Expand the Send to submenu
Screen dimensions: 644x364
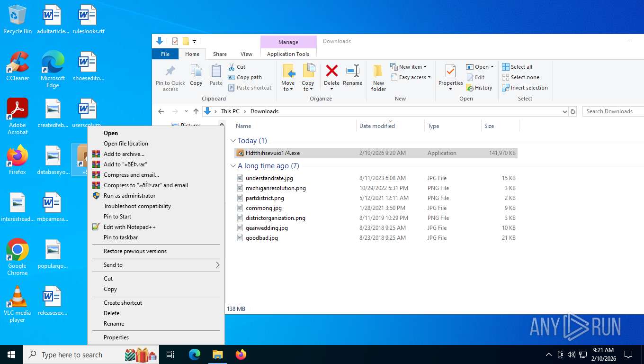coord(156,265)
